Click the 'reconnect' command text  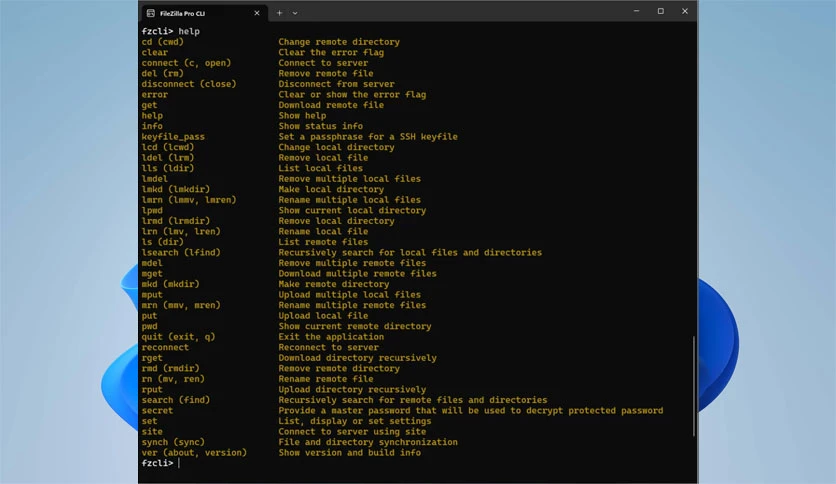(165, 348)
